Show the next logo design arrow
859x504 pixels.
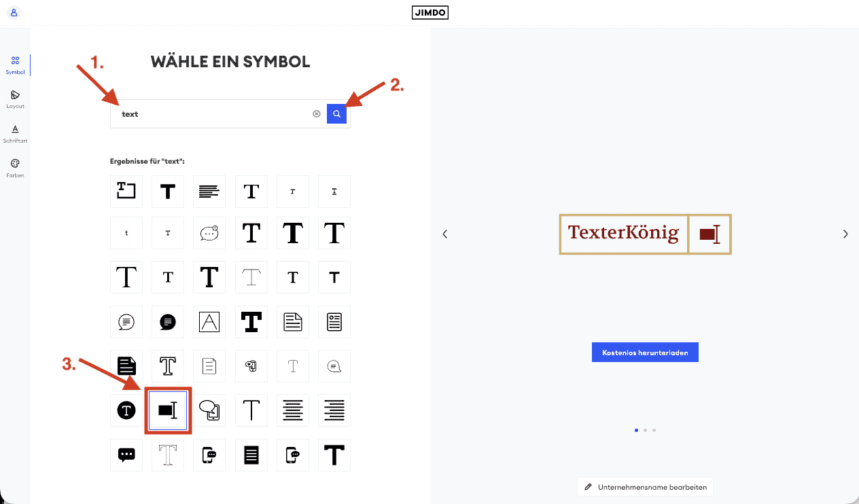[845, 234]
